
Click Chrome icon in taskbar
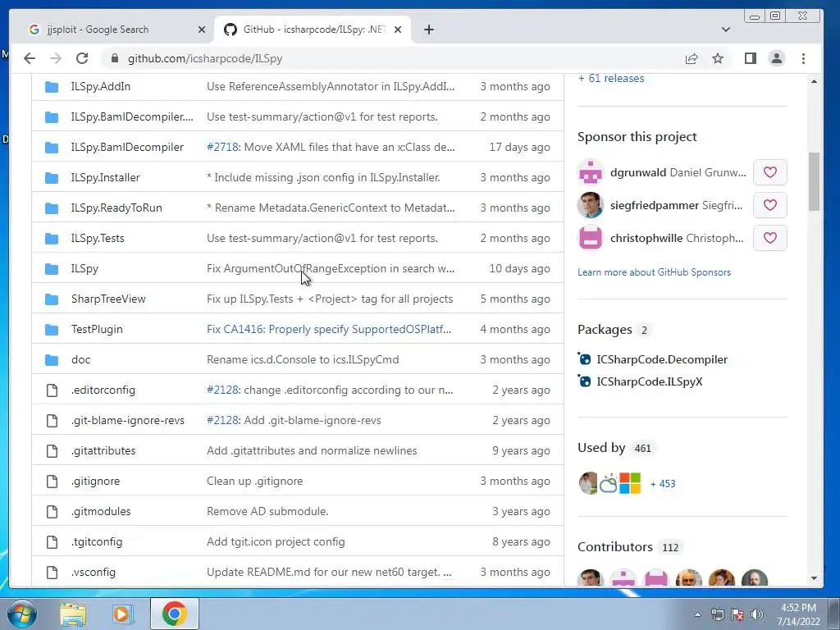coord(175,614)
